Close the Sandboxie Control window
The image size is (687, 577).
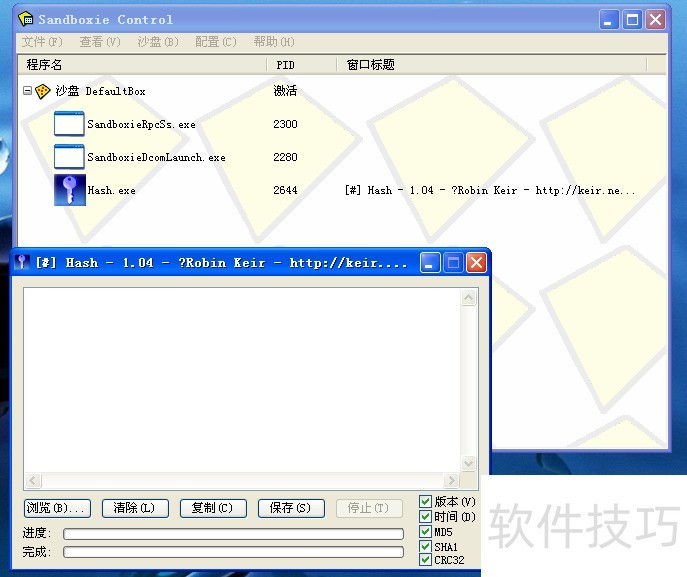point(655,20)
